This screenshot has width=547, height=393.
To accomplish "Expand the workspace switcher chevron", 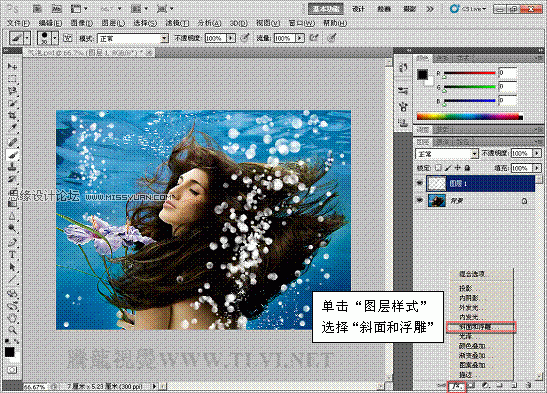I will (430, 9).
